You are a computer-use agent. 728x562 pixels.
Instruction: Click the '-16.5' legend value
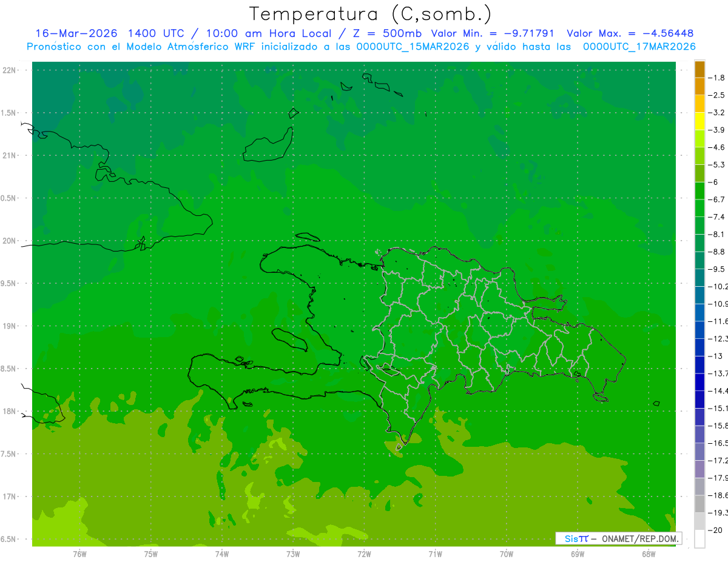718,443
